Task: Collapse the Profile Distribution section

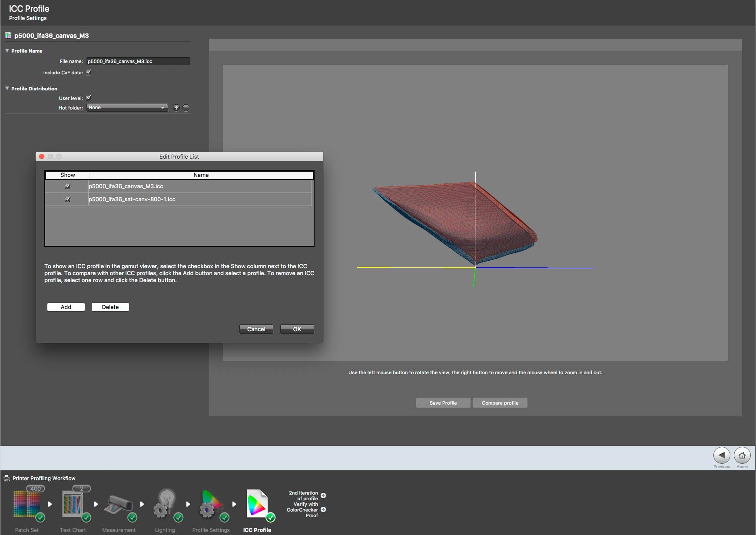Action: (7, 89)
